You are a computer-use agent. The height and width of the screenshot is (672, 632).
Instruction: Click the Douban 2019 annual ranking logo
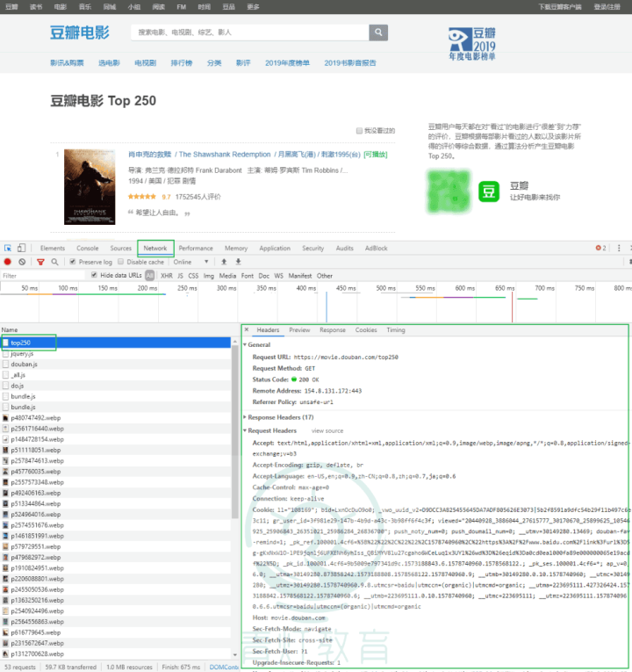click(x=472, y=44)
